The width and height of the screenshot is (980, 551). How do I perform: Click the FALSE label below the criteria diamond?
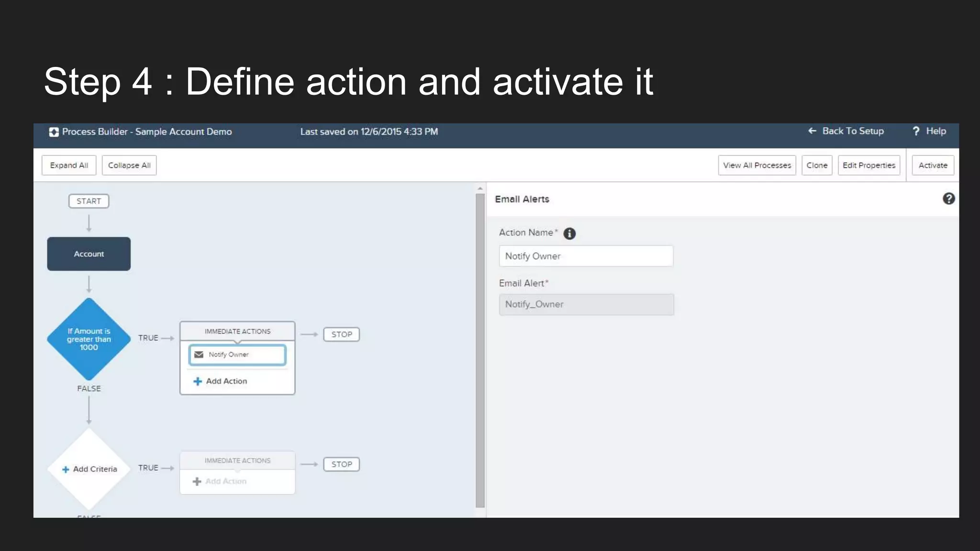click(x=89, y=388)
